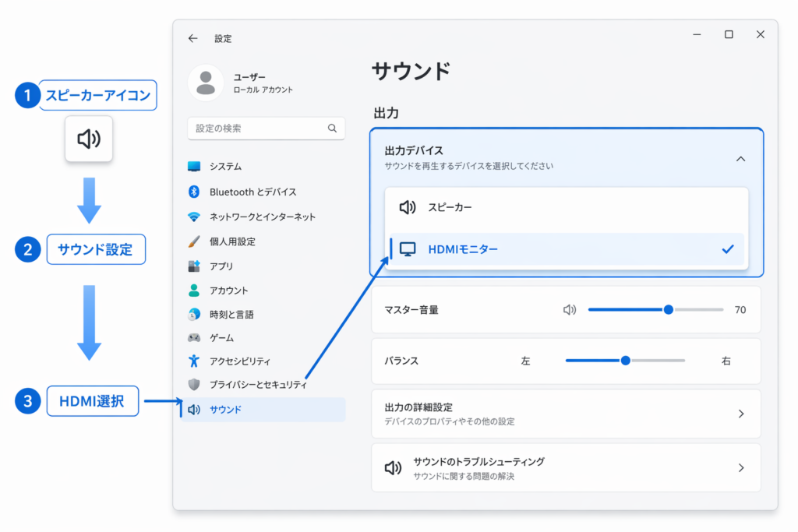Click the speaker icon beside スピーカー

(407, 207)
